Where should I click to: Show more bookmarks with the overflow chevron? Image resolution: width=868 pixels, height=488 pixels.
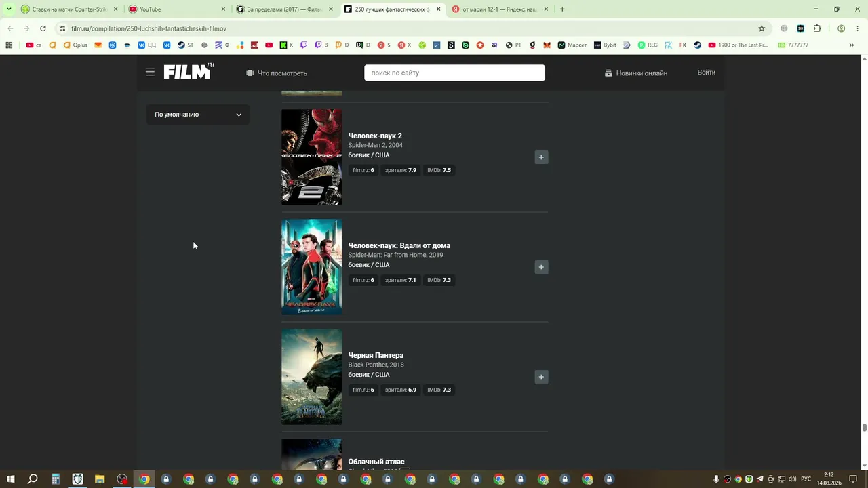[x=852, y=45]
